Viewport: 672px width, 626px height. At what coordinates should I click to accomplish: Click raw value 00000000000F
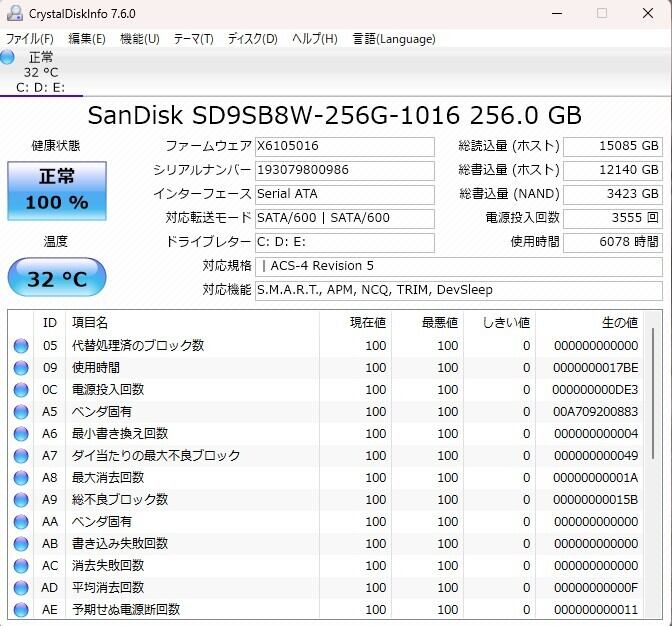tap(595, 588)
